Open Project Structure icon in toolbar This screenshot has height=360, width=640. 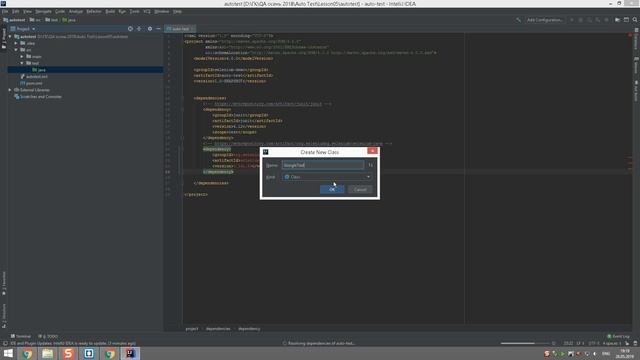tap(618, 20)
